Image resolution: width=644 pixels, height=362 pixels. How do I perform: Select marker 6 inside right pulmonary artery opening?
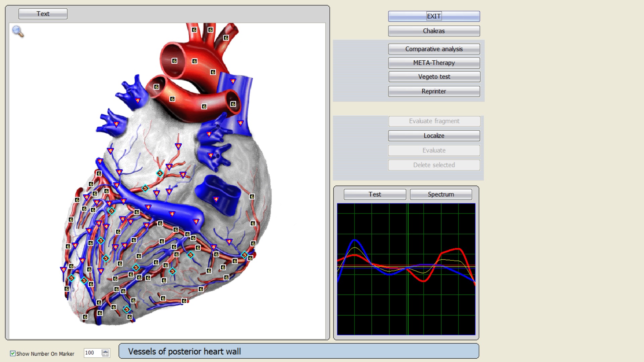(233, 104)
